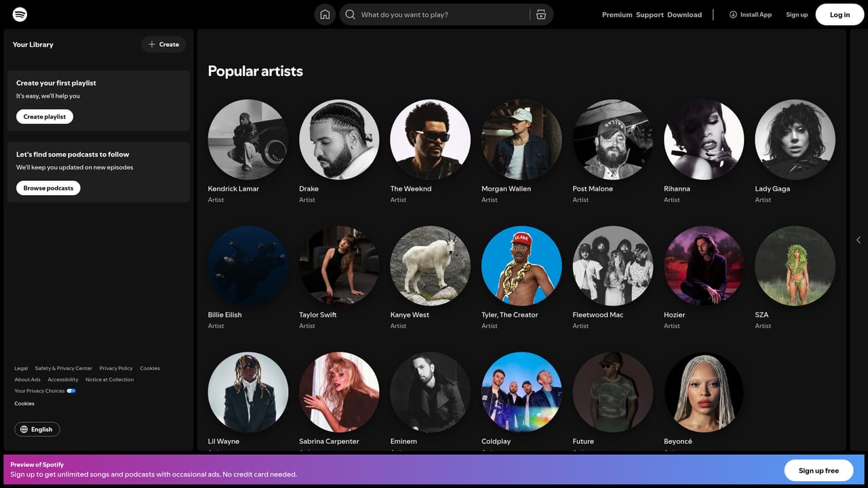Open the Premium menu item
Viewport: 868px width, 488px height.
click(x=617, y=15)
